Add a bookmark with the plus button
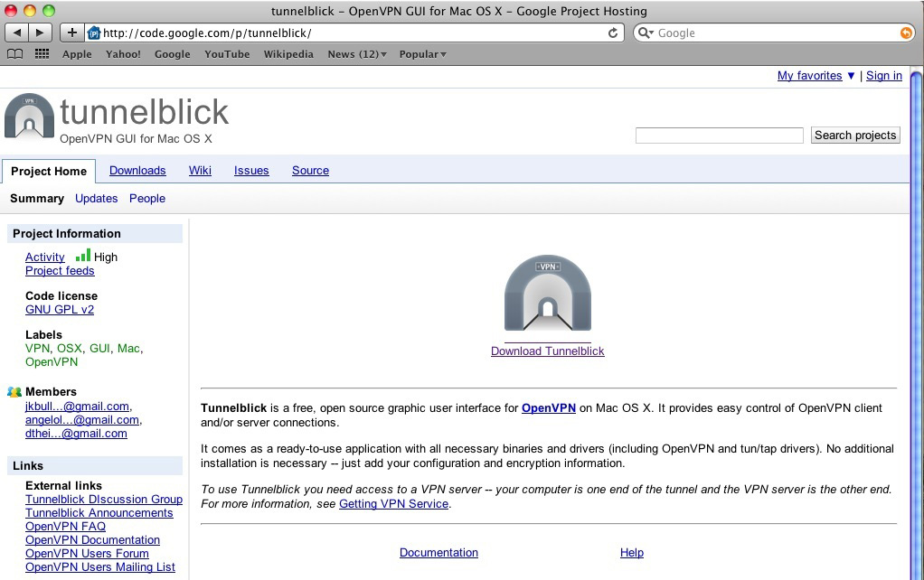Viewport: 924px width, 580px height. click(72, 33)
